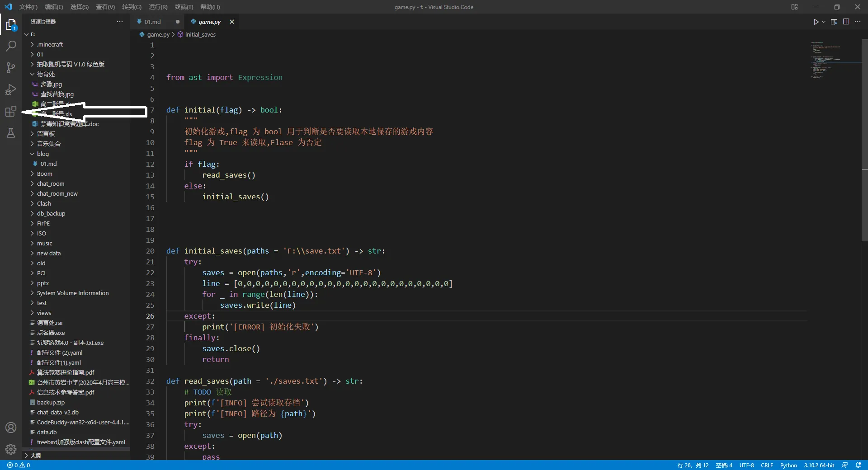Image resolution: width=868 pixels, height=470 pixels.
Task: Switch to the 01.md tab
Action: tap(152, 22)
